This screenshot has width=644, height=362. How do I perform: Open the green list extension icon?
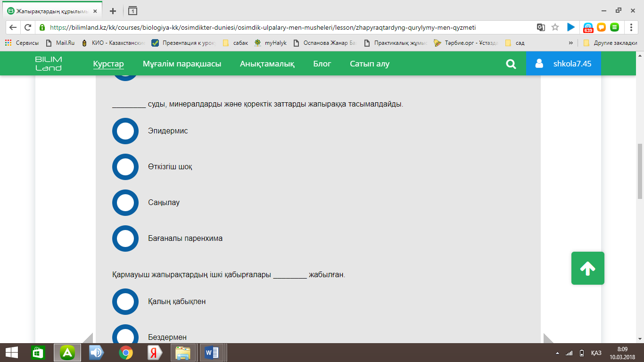click(614, 27)
